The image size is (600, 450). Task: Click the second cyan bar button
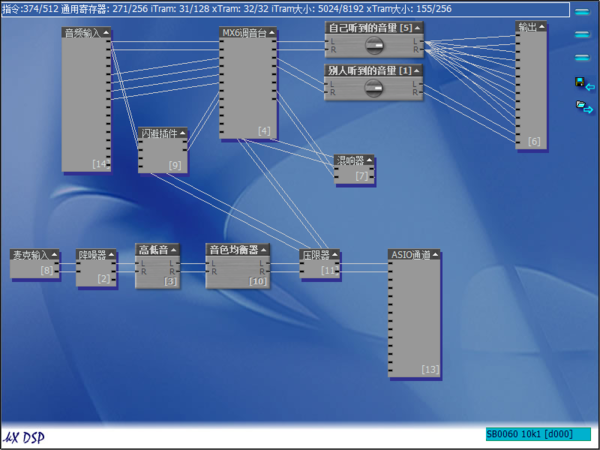tap(582, 36)
